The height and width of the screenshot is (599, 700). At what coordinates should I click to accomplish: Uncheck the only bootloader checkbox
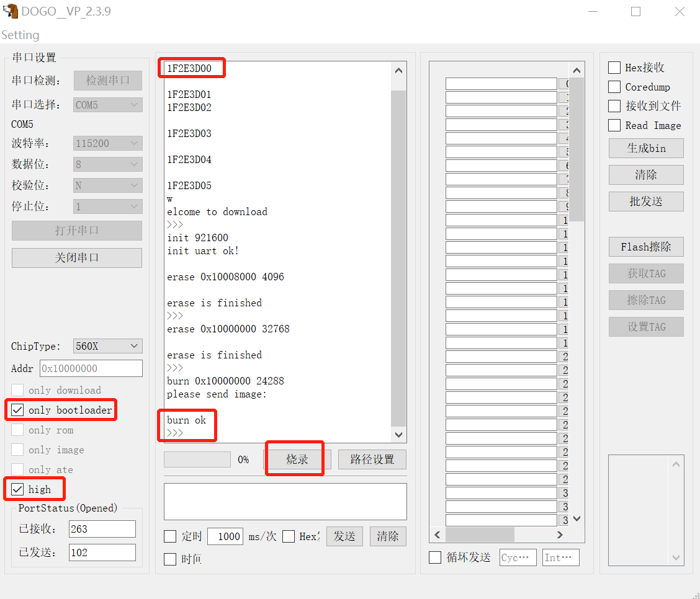(x=17, y=410)
